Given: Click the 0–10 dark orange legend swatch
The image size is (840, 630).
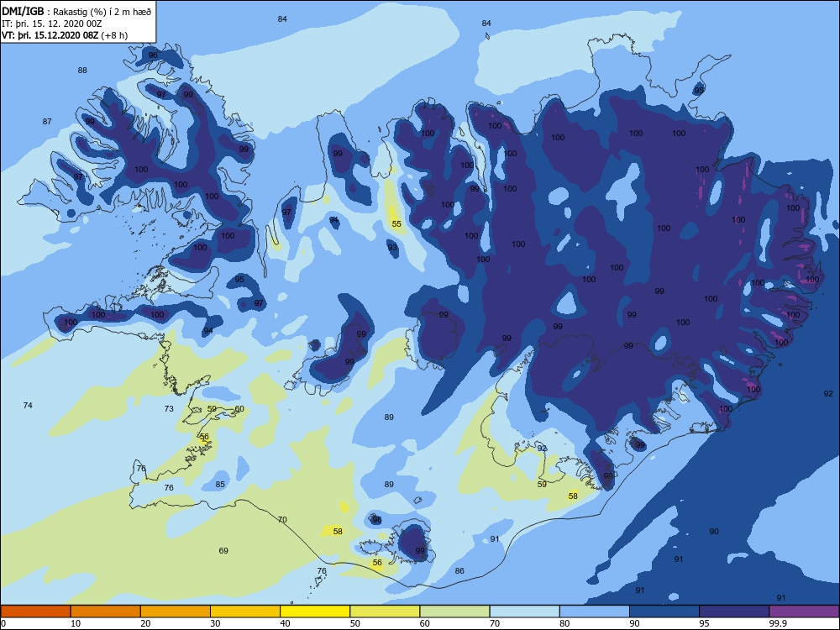Looking at the screenshot, I should 35,612.
